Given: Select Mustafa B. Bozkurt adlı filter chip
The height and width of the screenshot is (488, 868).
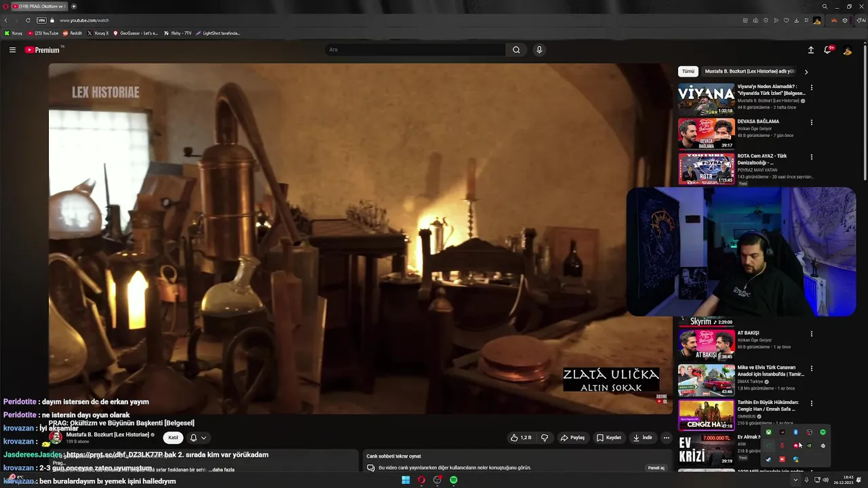Looking at the screenshot, I should (x=749, y=71).
